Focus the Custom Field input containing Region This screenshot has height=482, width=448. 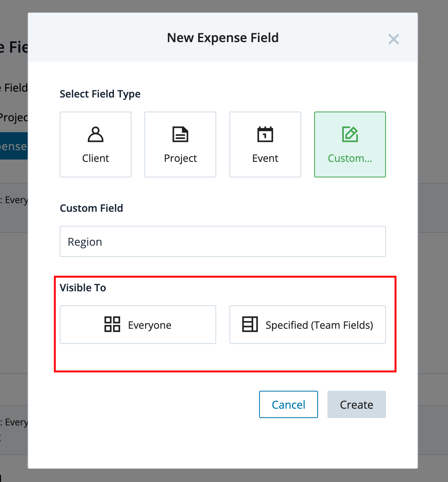click(222, 242)
